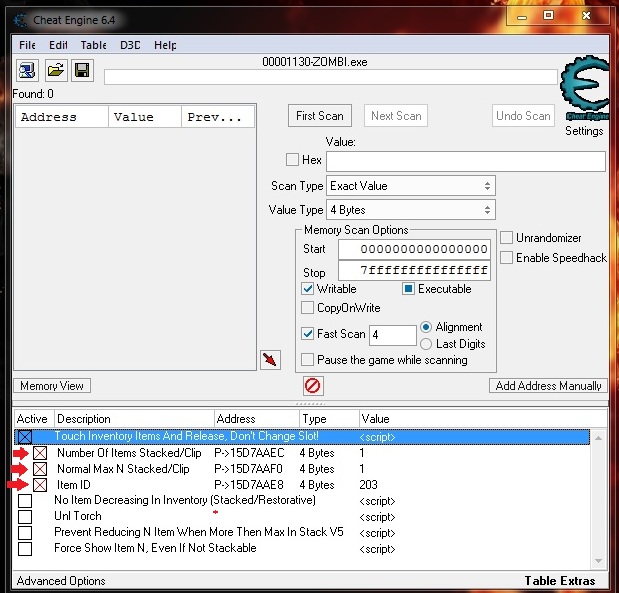Click the Cheat Engine title bar icon
This screenshot has height=593, width=619.
click(20, 20)
